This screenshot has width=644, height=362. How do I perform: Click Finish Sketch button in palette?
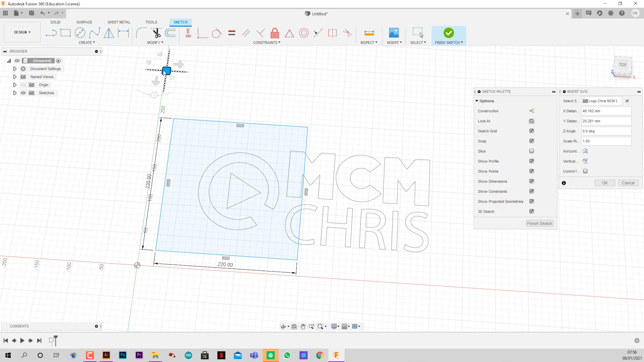coord(539,224)
